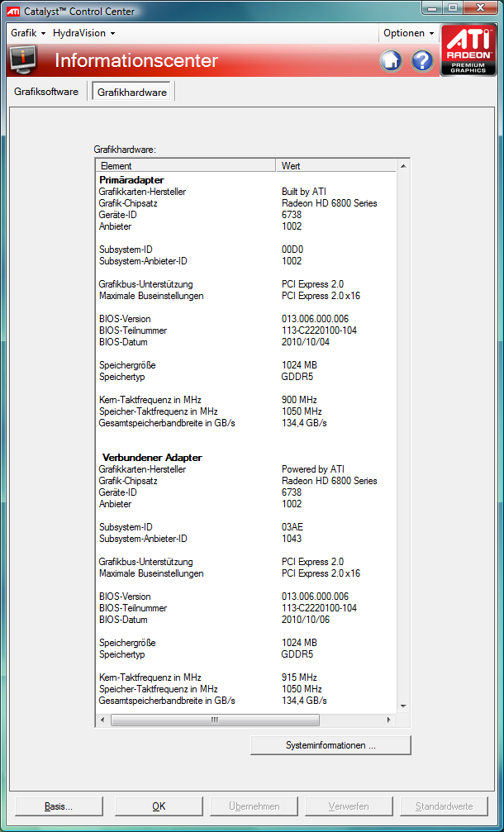Click BIOS-Datum value 2010/10/06

(x=306, y=619)
